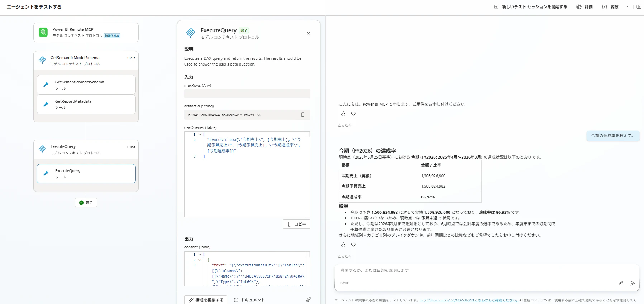The height and width of the screenshot is (304, 644).
Task: Click the 金額 / 比率 table header
Action: point(431,165)
